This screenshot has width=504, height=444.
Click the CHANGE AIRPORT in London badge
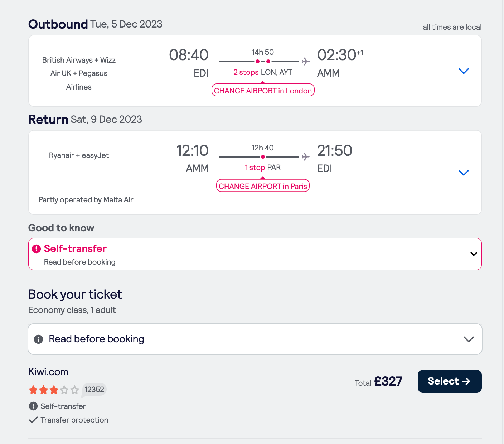coord(263,91)
